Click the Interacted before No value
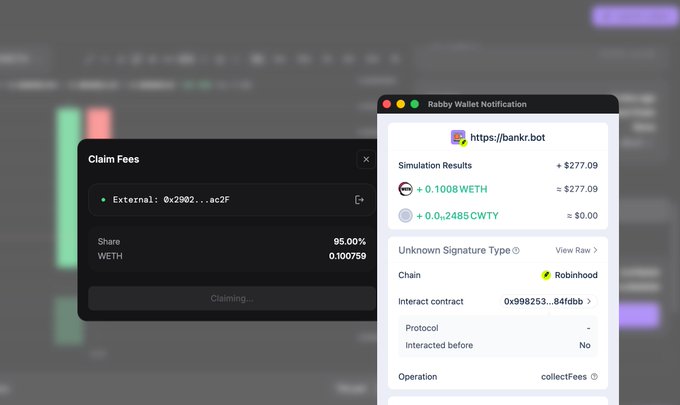The image size is (680, 405). pyautogui.click(x=585, y=345)
